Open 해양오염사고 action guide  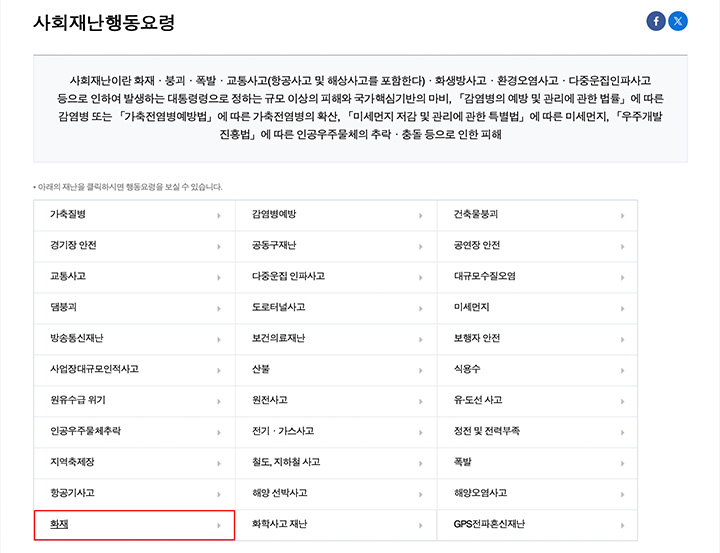pyautogui.click(x=537, y=494)
